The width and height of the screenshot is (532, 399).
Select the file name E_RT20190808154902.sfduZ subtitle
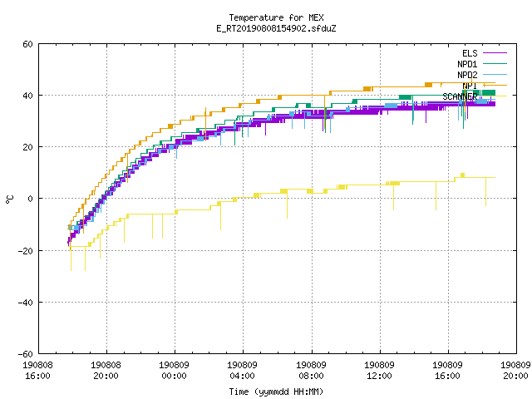[276, 28]
